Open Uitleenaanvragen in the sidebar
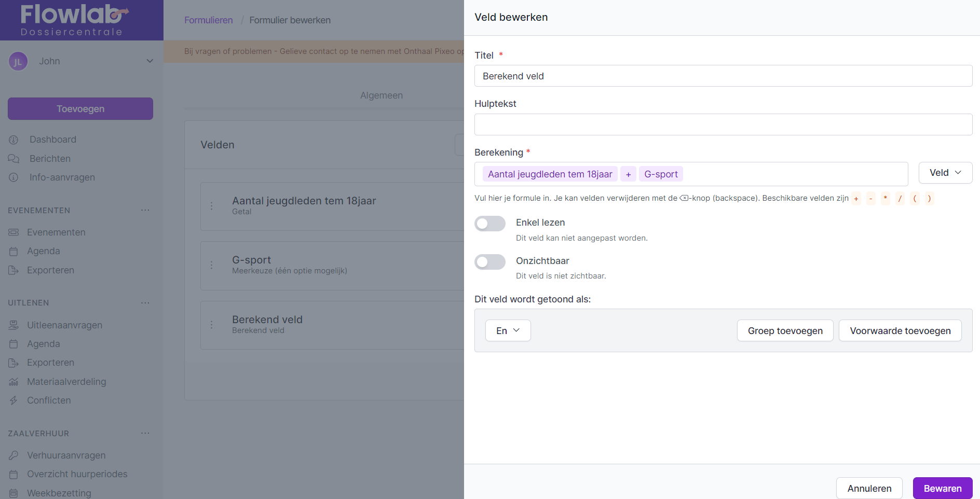The image size is (980, 499). pos(64,325)
